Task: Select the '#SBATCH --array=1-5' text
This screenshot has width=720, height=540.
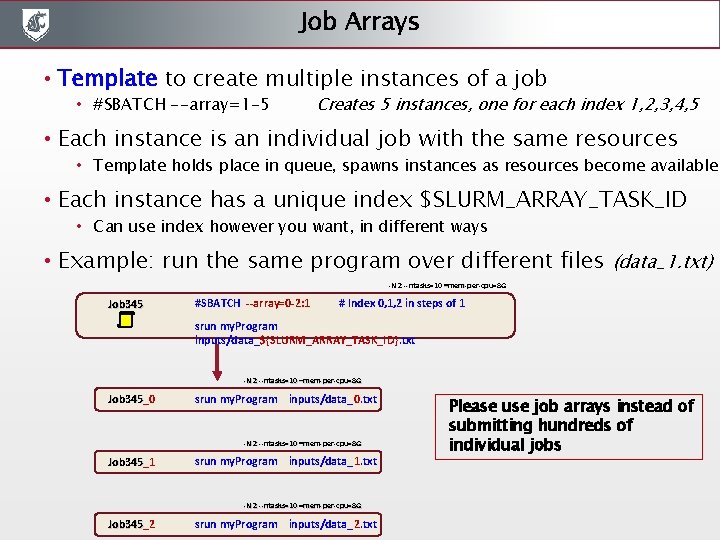Action: (181, 104)
